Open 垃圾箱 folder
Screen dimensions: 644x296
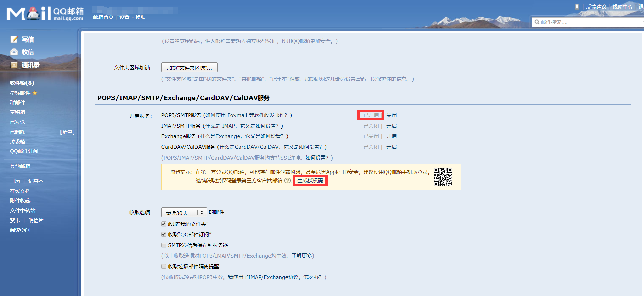click(x=17, y=142)
